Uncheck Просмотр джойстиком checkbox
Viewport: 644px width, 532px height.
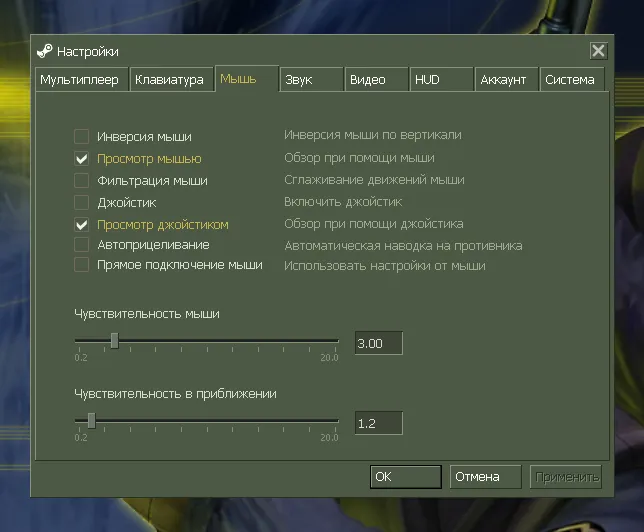(81, 224)
